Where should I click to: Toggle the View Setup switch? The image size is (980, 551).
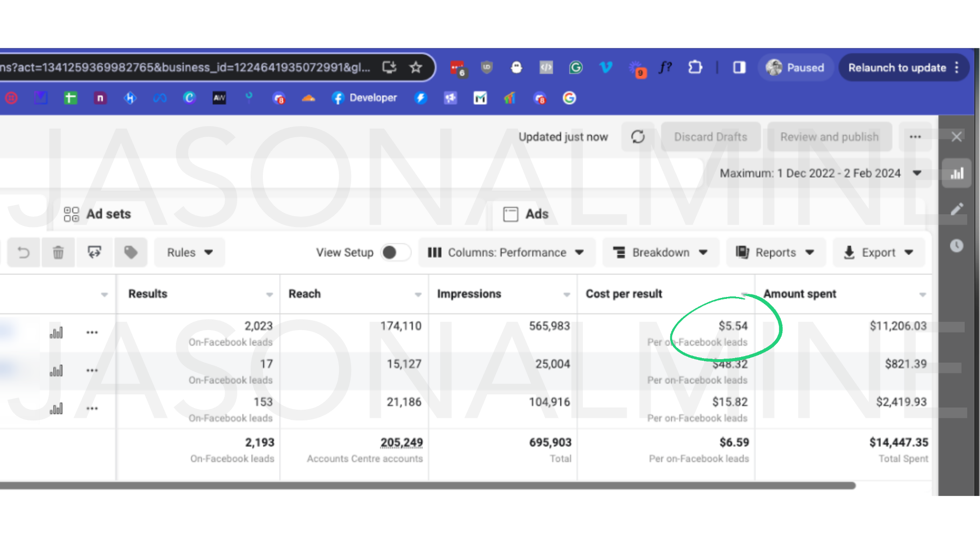396,253
